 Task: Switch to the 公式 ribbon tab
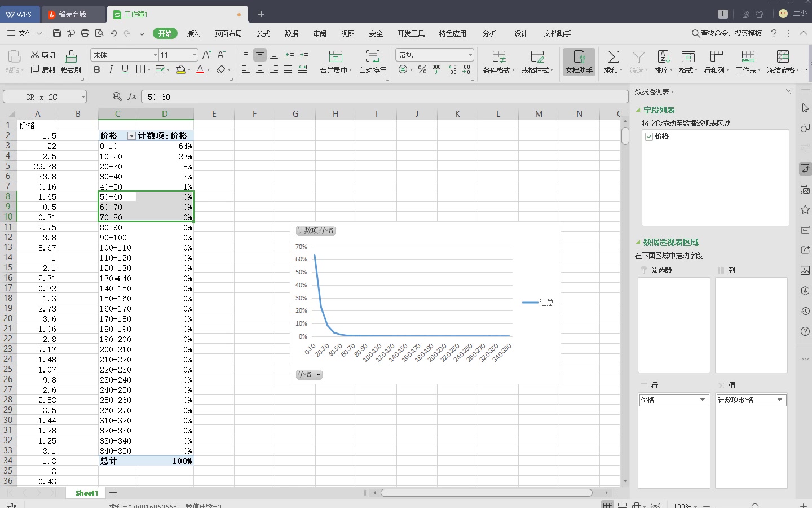tap(263, 34)
